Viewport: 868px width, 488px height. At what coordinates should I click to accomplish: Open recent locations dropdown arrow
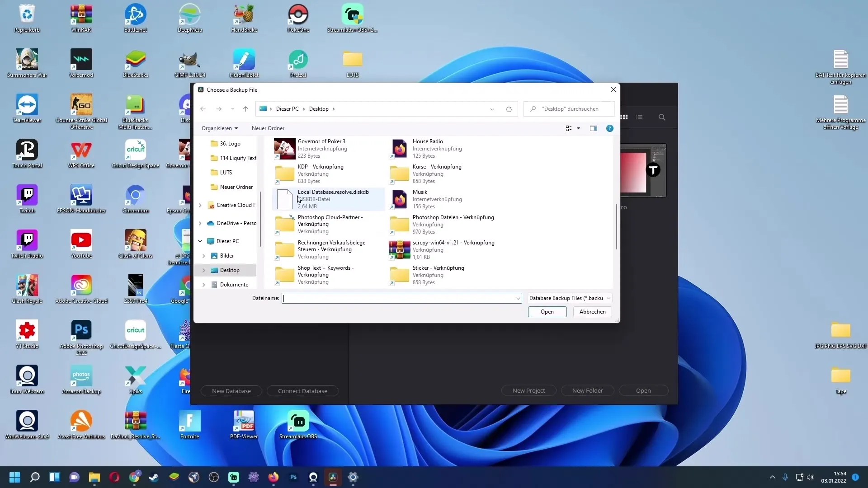tap(232, 109)
